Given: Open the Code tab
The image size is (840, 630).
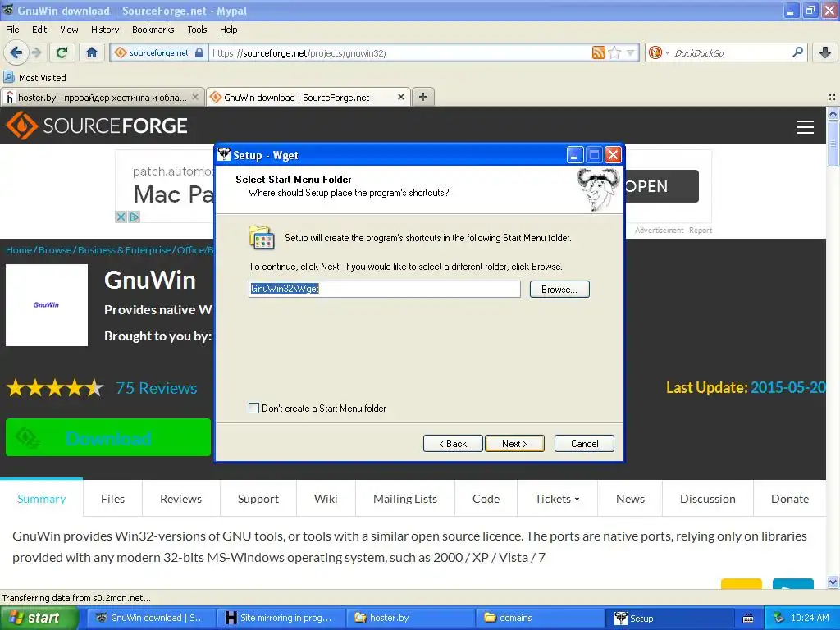Looking at the screenshot, I should (486, 499).
